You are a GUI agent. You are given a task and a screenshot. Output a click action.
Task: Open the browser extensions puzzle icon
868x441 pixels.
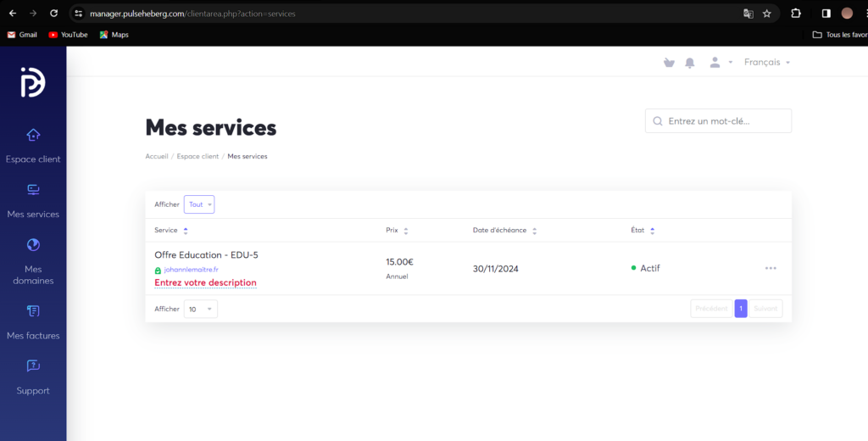796,14
